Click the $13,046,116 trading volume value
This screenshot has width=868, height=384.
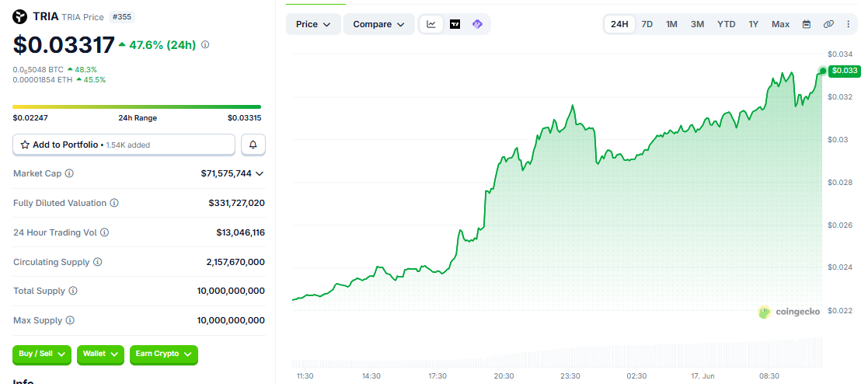click(x=240, y=232)
